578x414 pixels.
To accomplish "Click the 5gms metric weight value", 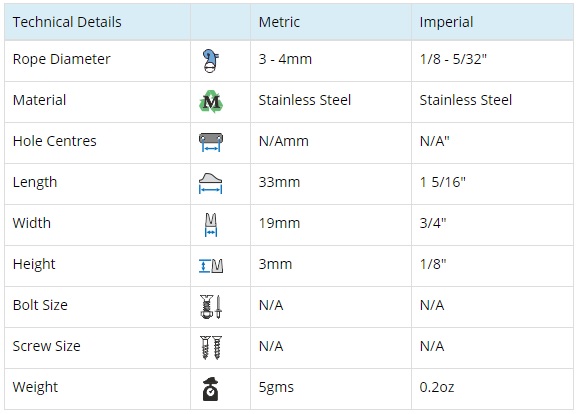I will click(x=276, y=387).
